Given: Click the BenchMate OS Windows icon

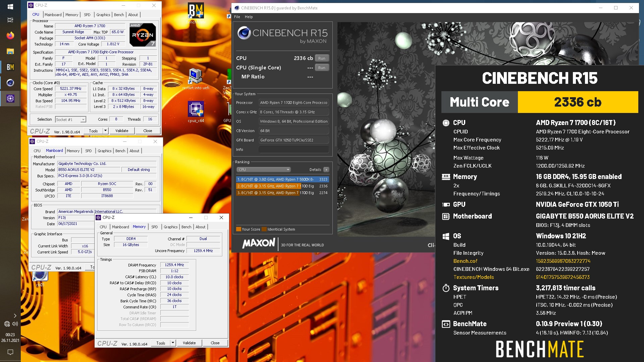Looking at the screenshot, I should [x=446, y=236].
